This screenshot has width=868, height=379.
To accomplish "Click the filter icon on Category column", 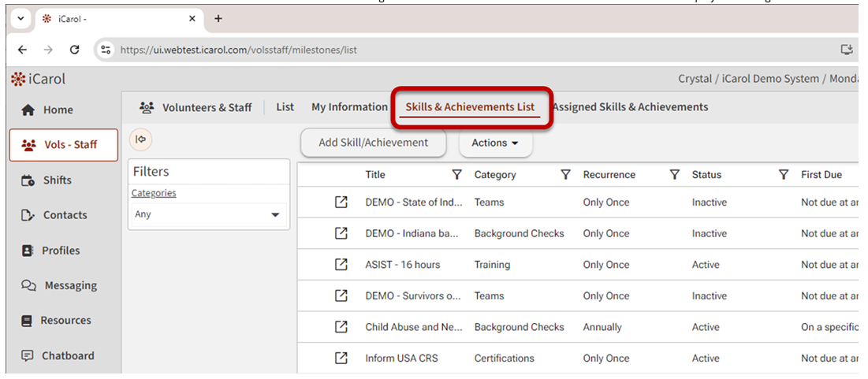I will point(565,175).
